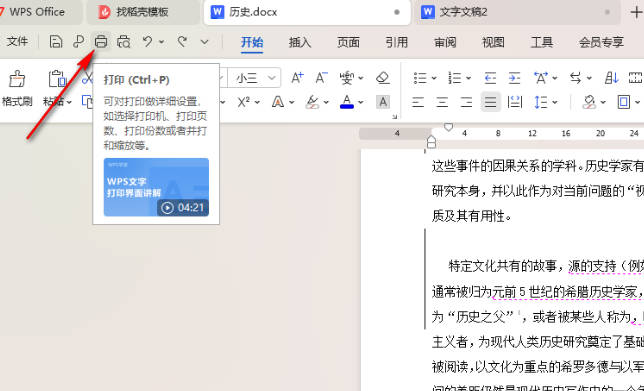Click the Clear formatting eraser icon
This screenshot has width=644, height=391.
(383, 78)
